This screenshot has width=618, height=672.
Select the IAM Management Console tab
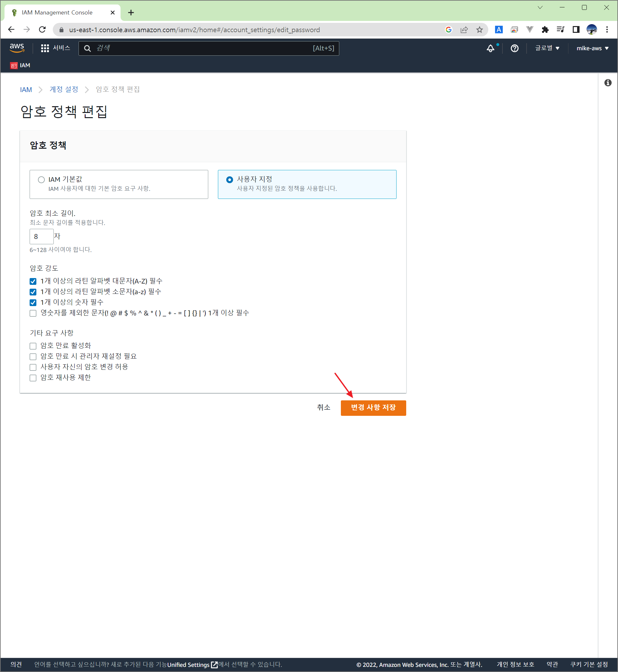pos(62,13)
